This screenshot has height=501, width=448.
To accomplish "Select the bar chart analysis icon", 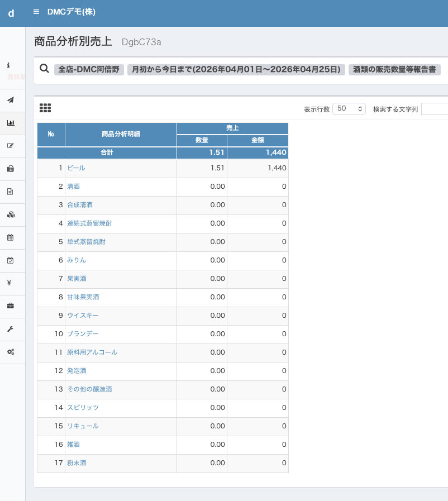I will point(10,123).
